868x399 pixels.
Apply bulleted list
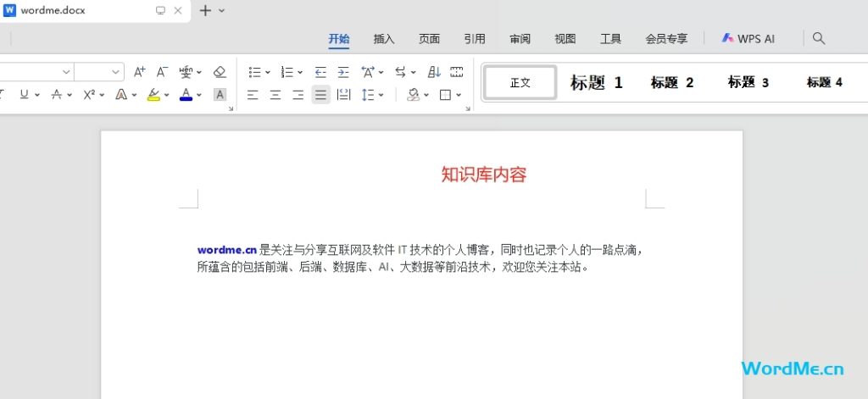tap(254, 72)
